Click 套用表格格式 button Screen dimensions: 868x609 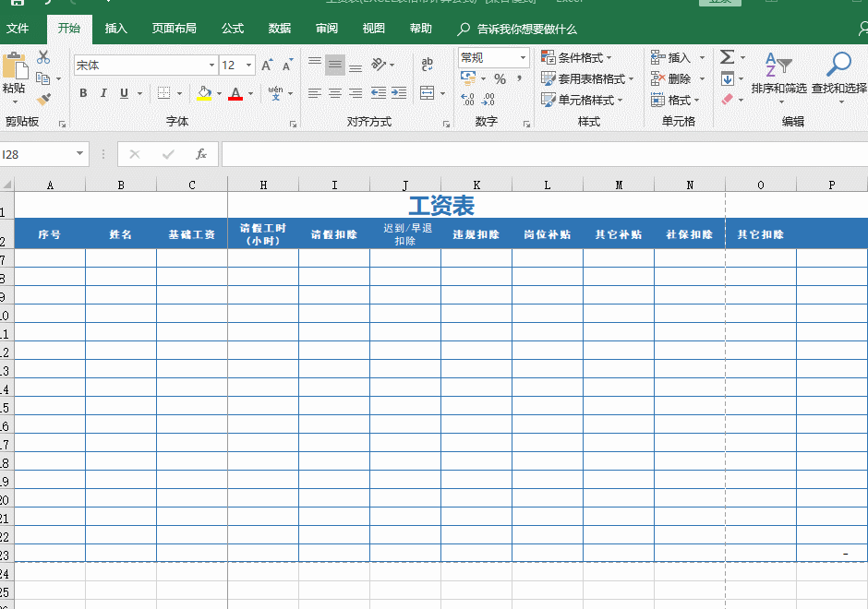(x=593, y=78)
